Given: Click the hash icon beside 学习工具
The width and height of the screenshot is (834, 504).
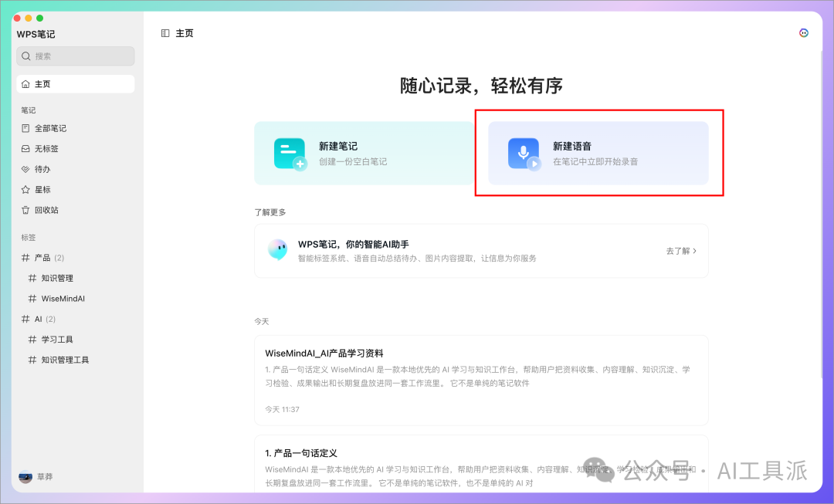Looking at the screenshot, I should pyautogui.click(x=32, y=339).
